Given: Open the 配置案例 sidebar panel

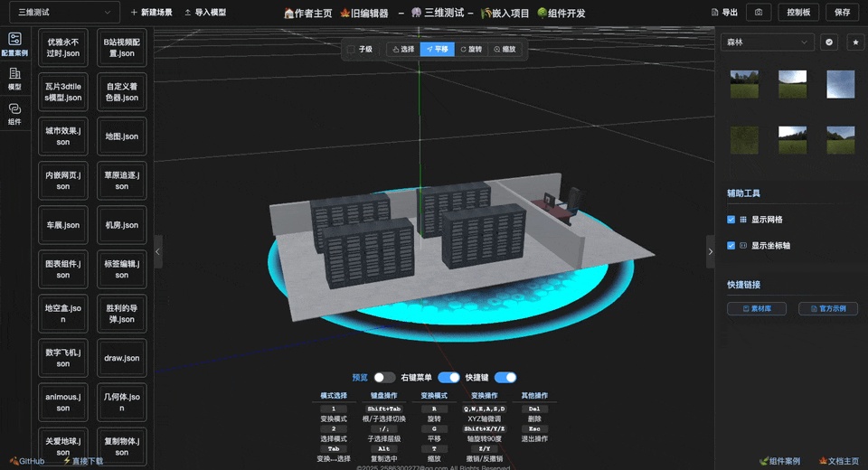Looking at the screenshot, I should click(15, 44).
